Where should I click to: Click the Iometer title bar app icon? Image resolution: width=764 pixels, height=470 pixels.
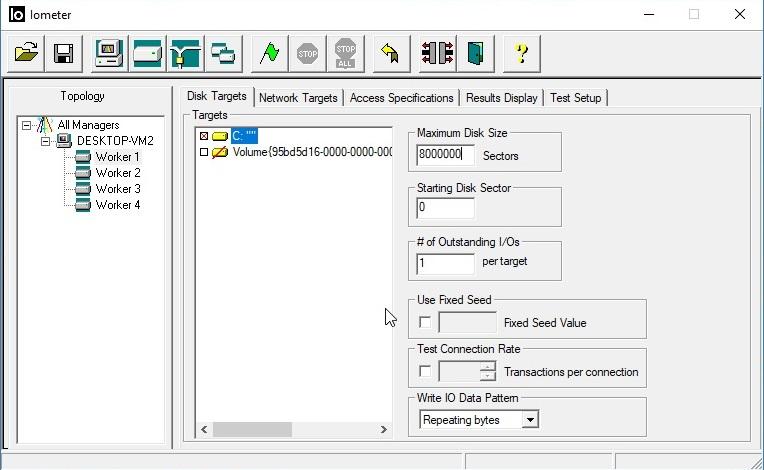pos(17,15)
